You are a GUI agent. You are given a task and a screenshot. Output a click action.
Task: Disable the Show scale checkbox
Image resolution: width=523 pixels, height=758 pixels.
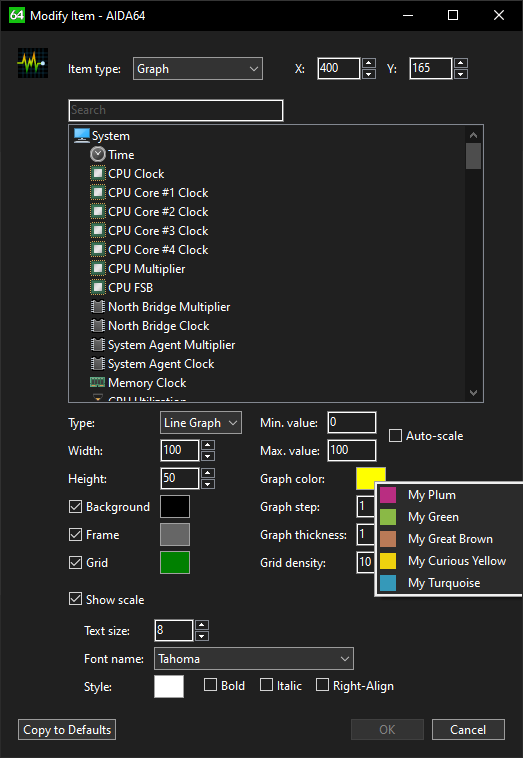[x=75, y=599]
